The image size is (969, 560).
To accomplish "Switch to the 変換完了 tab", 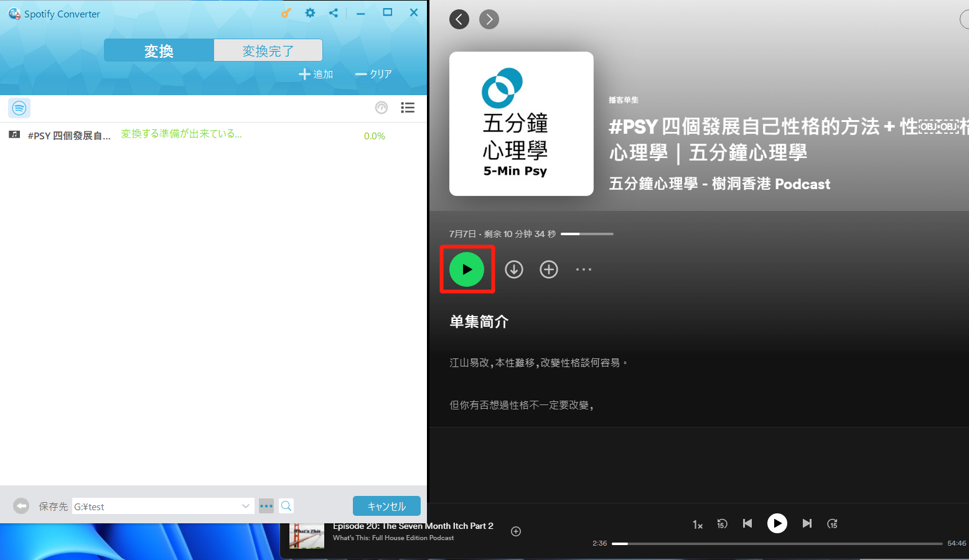I will coord(268,50).
